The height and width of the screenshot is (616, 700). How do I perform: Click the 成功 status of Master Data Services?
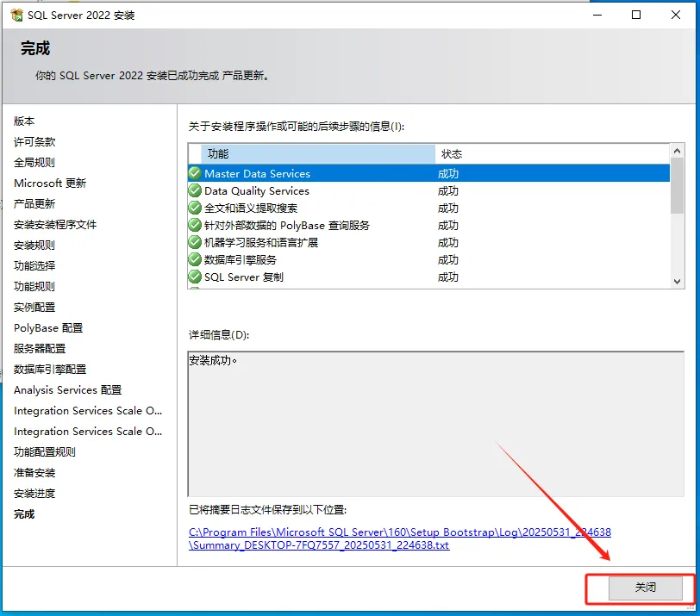click(447, 173)
